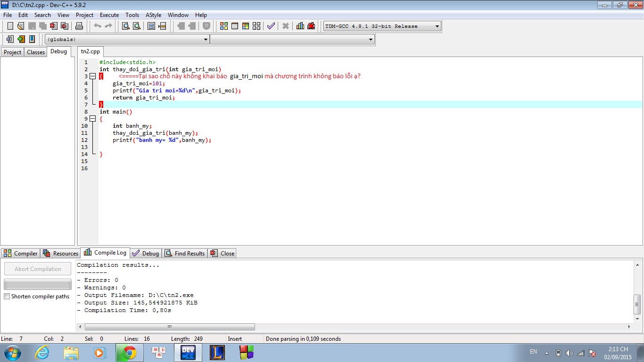Screen dimensions: 644x362
Task: Click the Debug checkmark toolbar icon
Action: tap(271, 26)
